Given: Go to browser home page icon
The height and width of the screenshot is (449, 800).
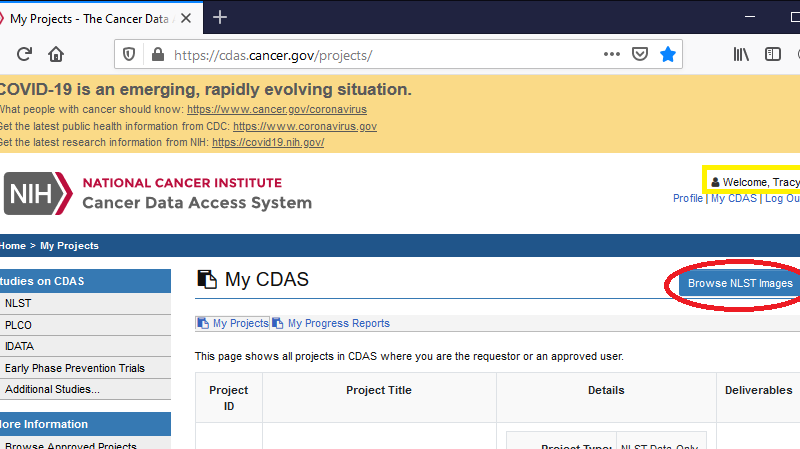Looking at the screenshot, I should pos(56,54).
